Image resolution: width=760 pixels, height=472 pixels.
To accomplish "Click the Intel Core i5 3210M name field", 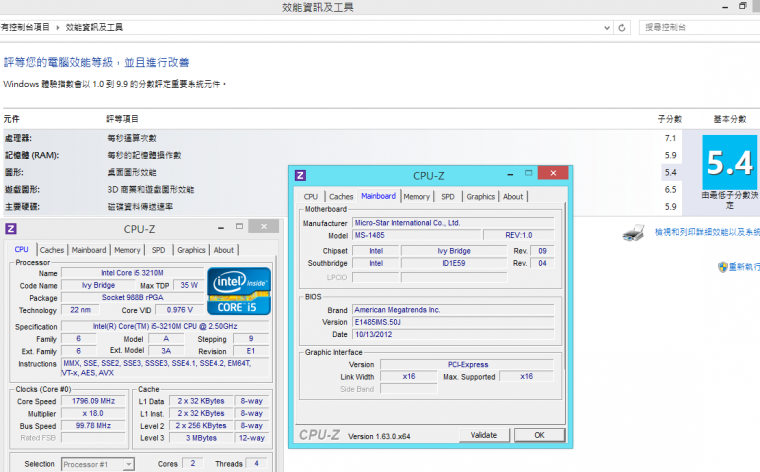I will pyautogui.click(x=132, y=273).
